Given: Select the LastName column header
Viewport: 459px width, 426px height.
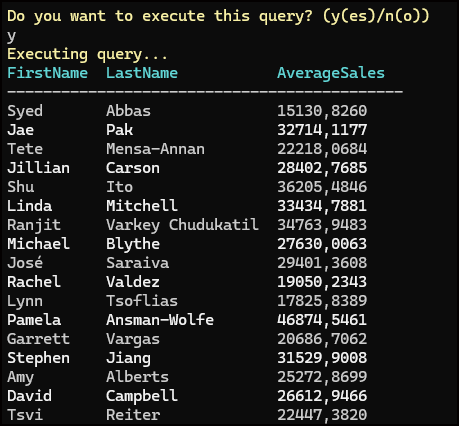Looking at the screenshot, I should pyautogui.click(x=142, y=73).
